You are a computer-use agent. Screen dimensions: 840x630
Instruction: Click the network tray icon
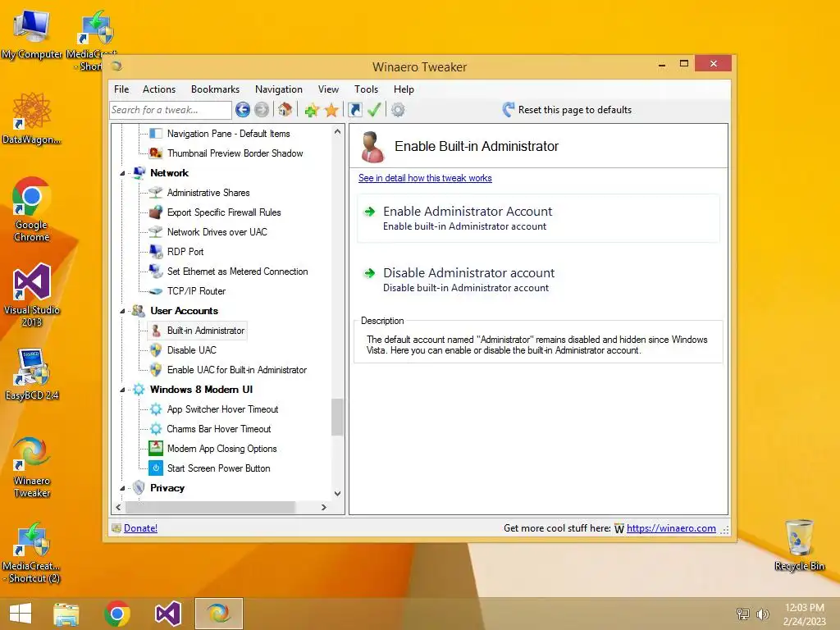coord(743,614)
